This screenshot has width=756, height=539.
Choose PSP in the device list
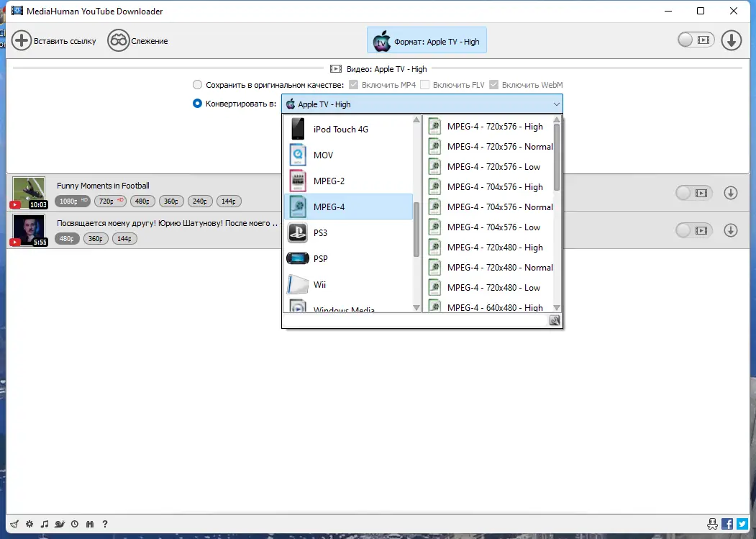[x=348, y=258]
